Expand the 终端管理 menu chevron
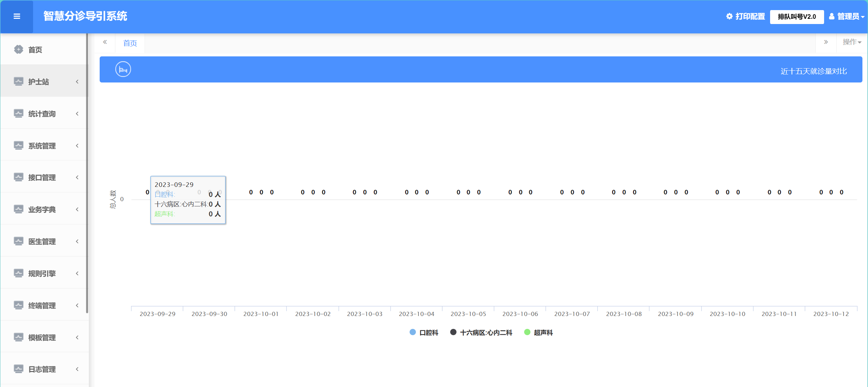The width and height of the screenshot is (868, 387). click(77, 306)
